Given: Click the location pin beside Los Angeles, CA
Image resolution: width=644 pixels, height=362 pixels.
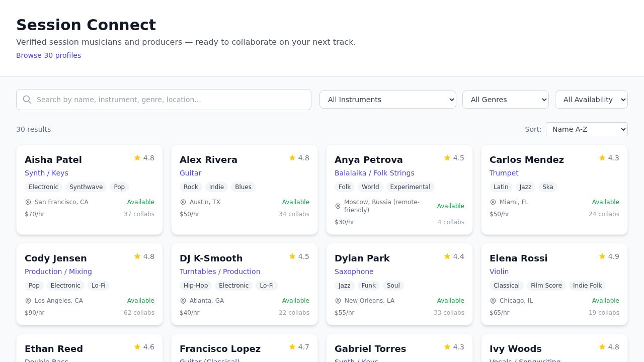Looking at the screenshot, I should click(28, 301).
